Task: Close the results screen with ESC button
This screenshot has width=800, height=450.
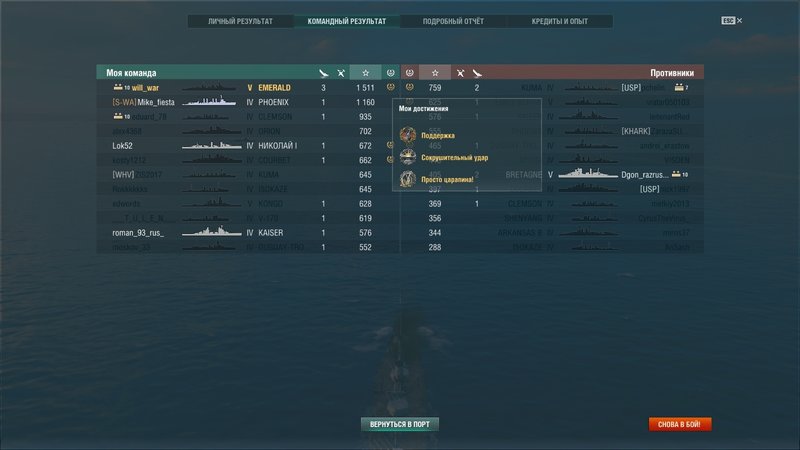Action: click(732, 20)
